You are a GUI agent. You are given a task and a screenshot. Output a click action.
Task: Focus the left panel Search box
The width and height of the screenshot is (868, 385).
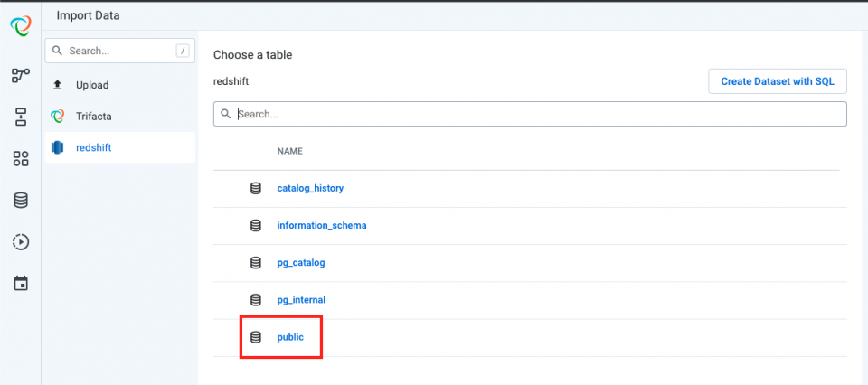coord(120,51)
